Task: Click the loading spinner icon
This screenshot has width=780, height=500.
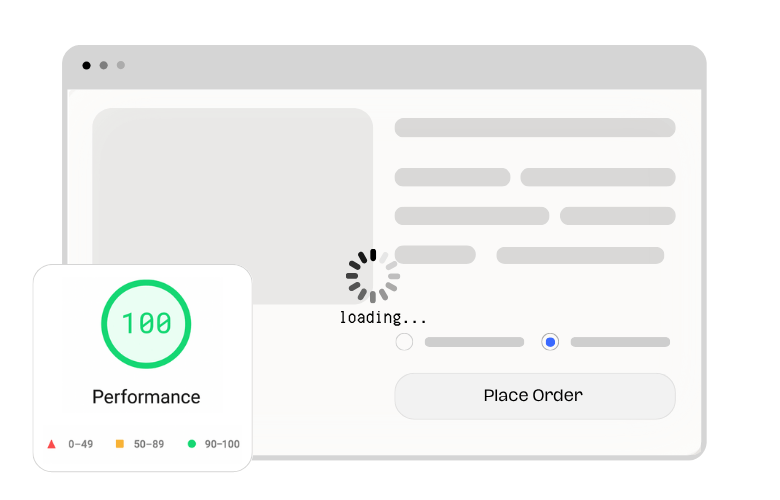Action: click(x=373, y=275)
